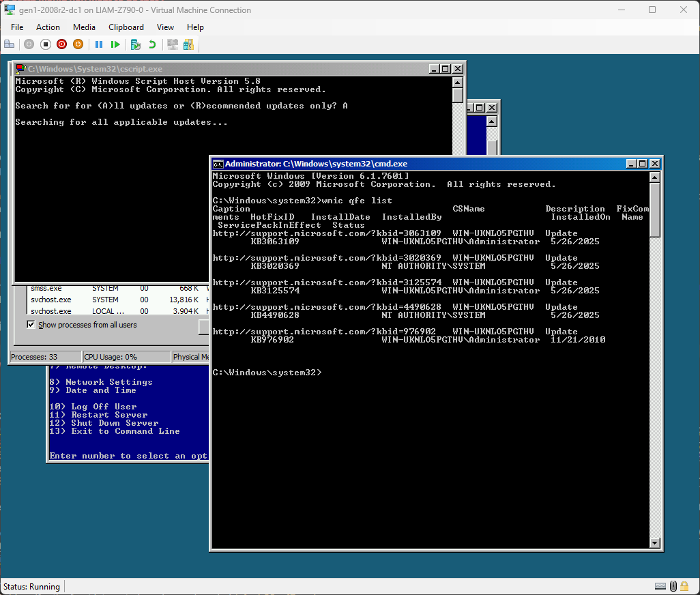
Task: Open the Help menu
Action: pos(195,27)
